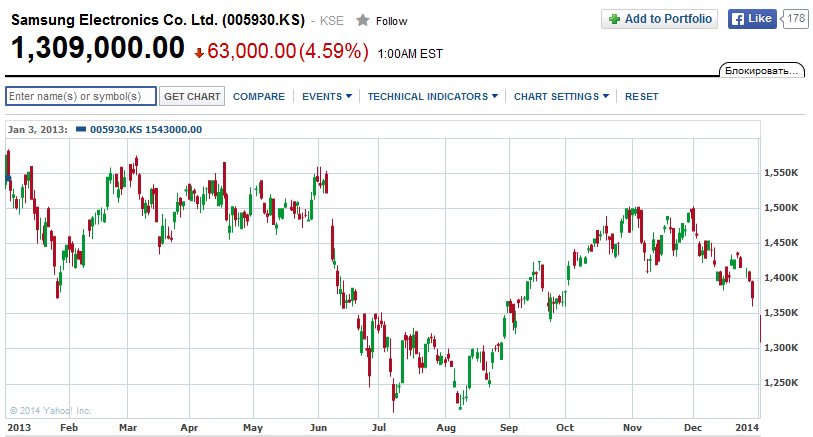Click the red down arrow price change icon
Image resolution: width=813 pixels, height=437 pixels.
point(199,52)
